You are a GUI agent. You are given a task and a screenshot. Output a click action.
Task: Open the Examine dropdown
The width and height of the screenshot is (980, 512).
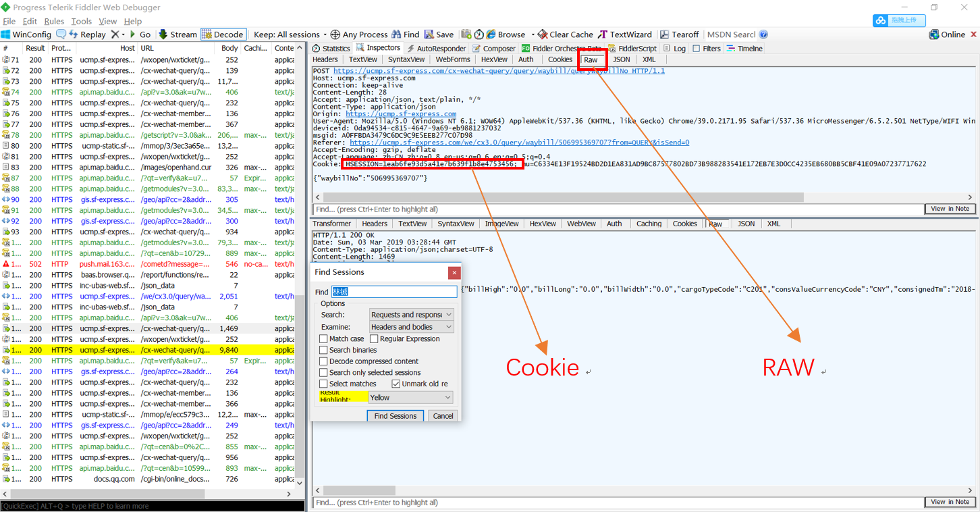tap(411, 327)
